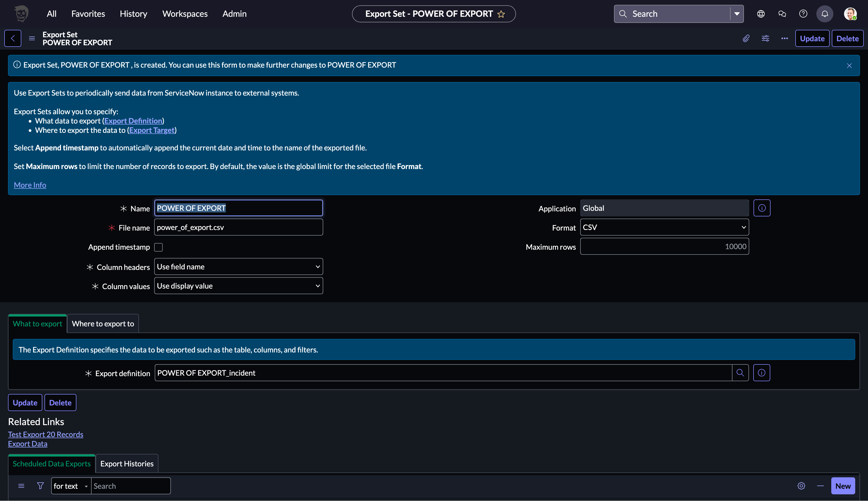The image size is (868, 501).
Task: Click the back arrow button
Action: pyautogui.click(x=13, y=39)
